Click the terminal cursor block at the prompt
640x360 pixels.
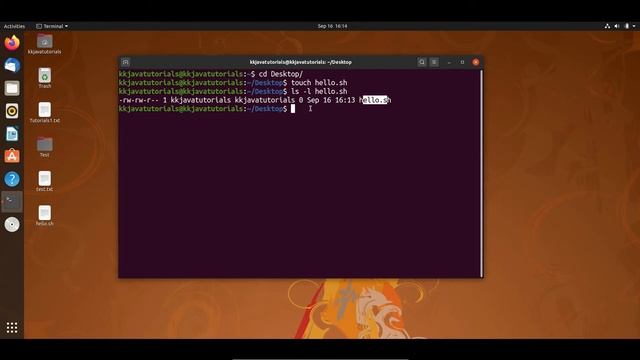293,109
